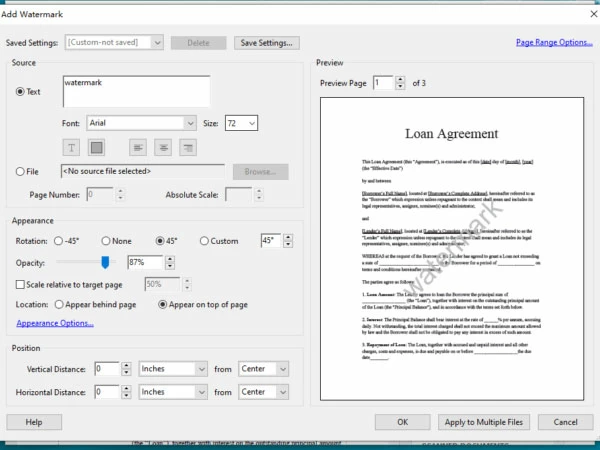Enable Scale relative to target page
This screenshot has height=450, width=600.
(x=20, y=284)
